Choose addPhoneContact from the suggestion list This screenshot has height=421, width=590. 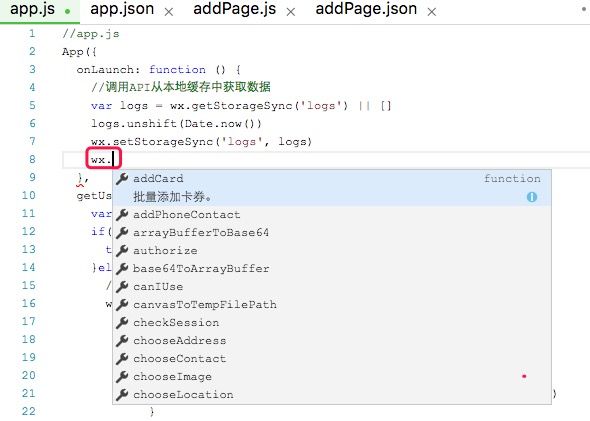tap(332, 215)
